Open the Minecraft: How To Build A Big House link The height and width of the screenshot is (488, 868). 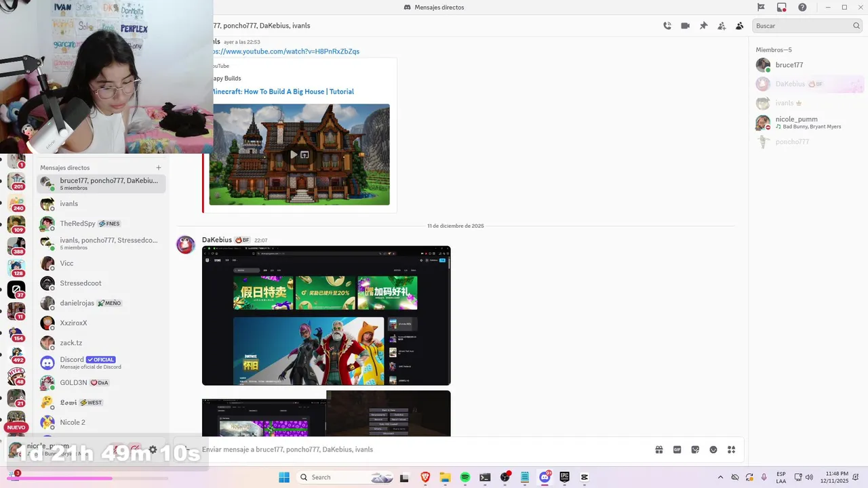282,91
